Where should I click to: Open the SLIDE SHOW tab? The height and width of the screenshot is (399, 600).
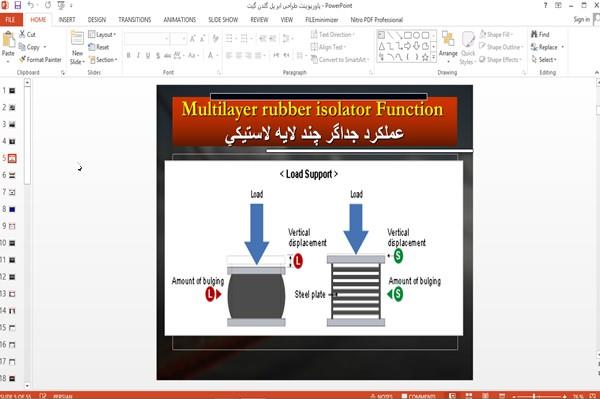[223, 20]
